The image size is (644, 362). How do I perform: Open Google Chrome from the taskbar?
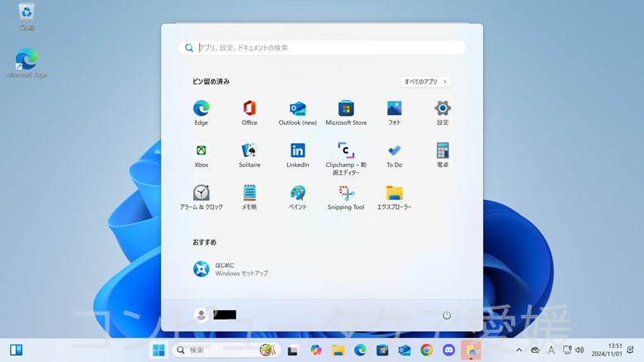(x=426, y=350)
